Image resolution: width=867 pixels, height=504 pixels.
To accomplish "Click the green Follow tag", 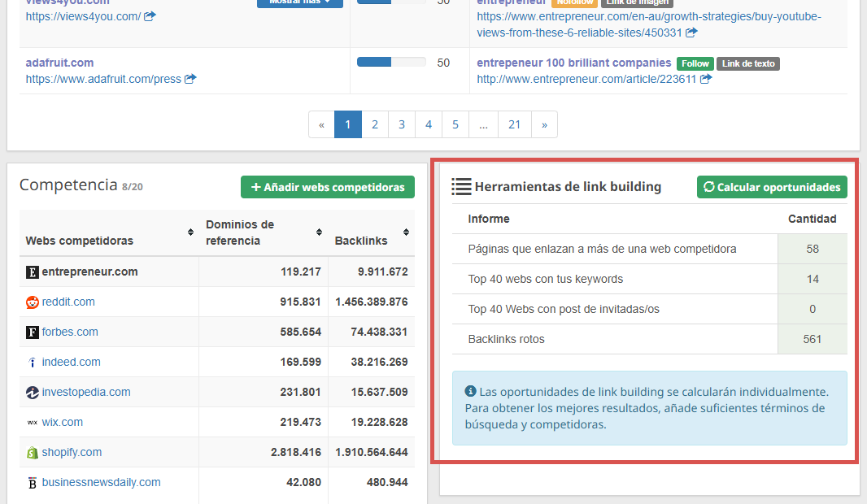I will click(695, 63).
